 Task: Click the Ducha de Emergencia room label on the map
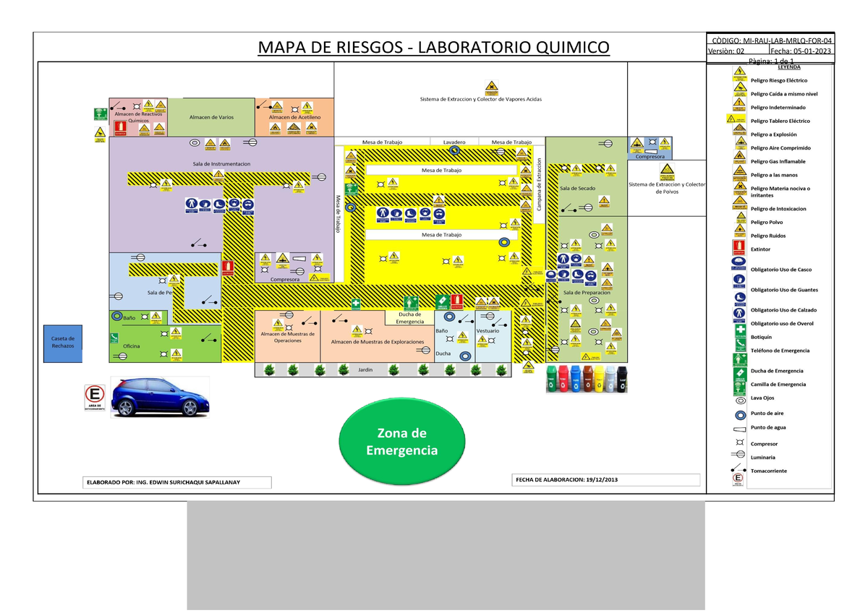click(x=409, y=318)
